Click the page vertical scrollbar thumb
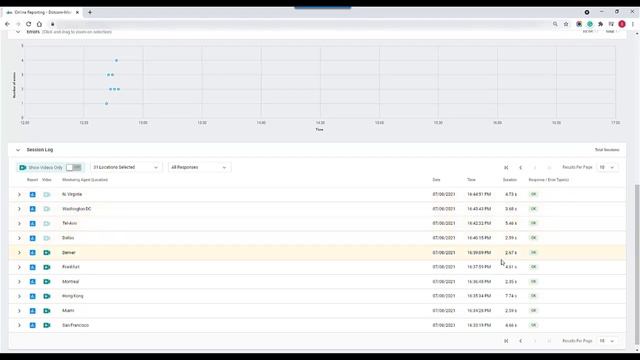The image size is (640, 360). pos(637,264)
